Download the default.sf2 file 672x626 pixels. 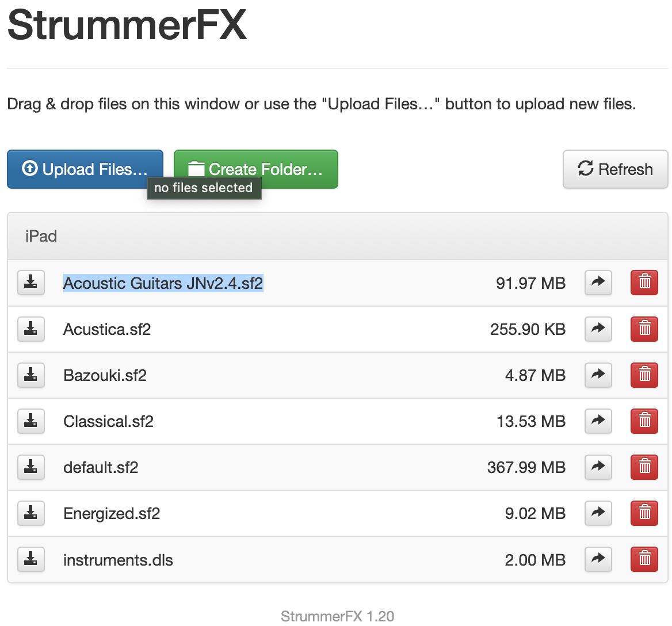(31, 467)
